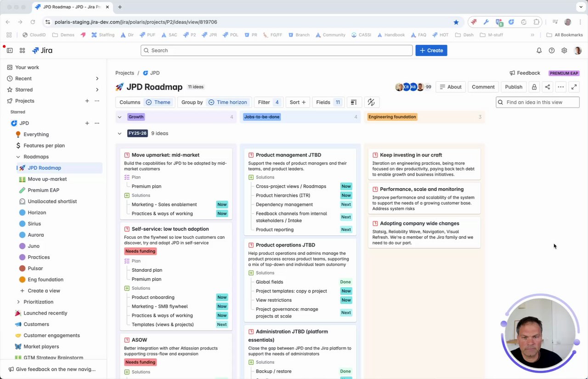
Task: Collapse the FY25-26 group
Action: [119, 133]
